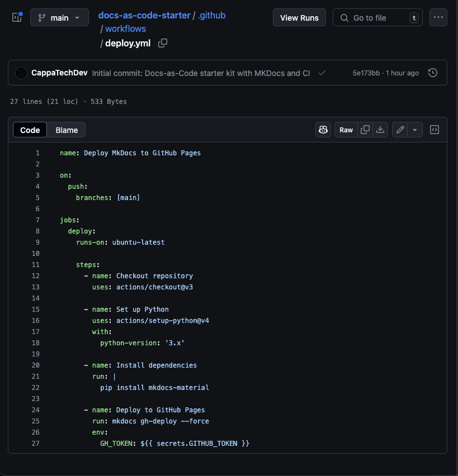Open the more file actions menu

pyautogui.click(x=438, y=18)
